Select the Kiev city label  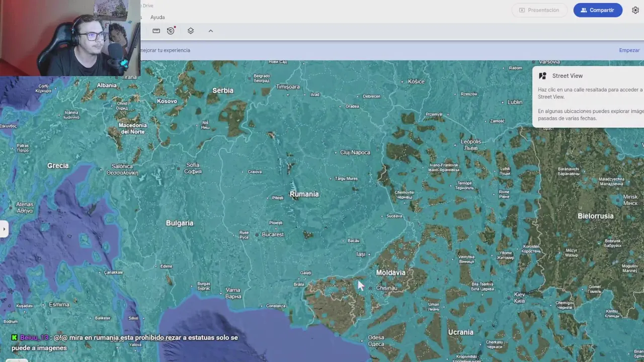coord(520,297)
